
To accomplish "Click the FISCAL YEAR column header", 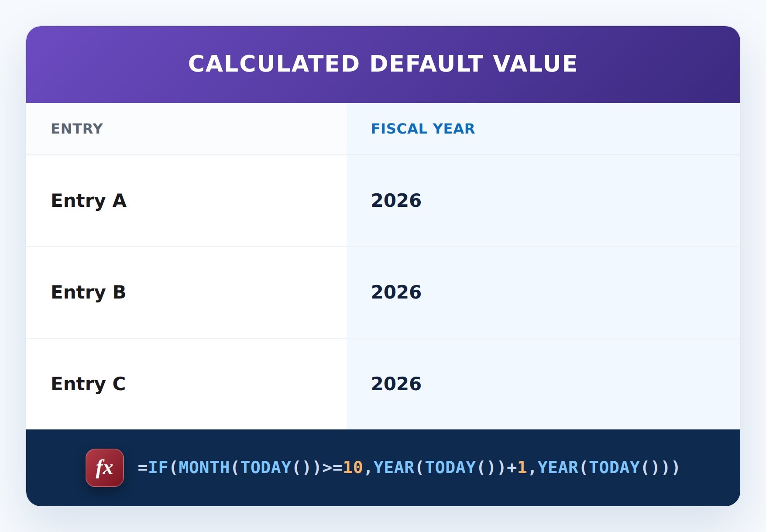I will point(423,129).
